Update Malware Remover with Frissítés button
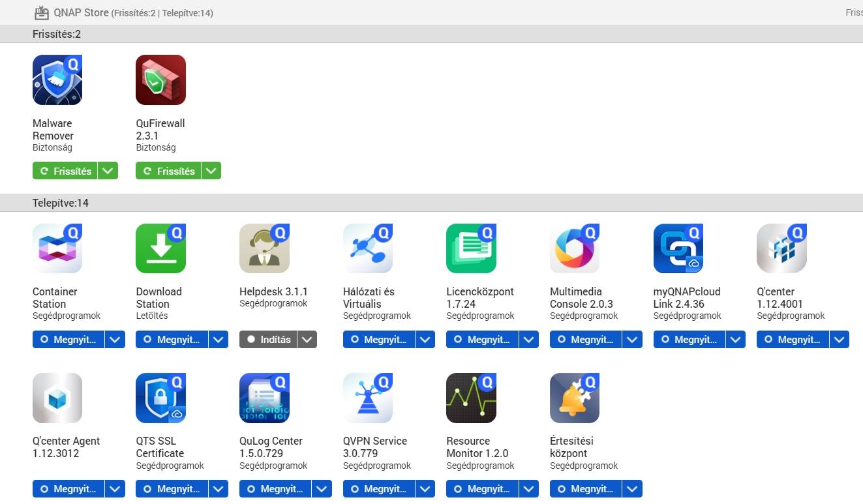This screenshot has width=863, height=504. (x=65, y=171)
